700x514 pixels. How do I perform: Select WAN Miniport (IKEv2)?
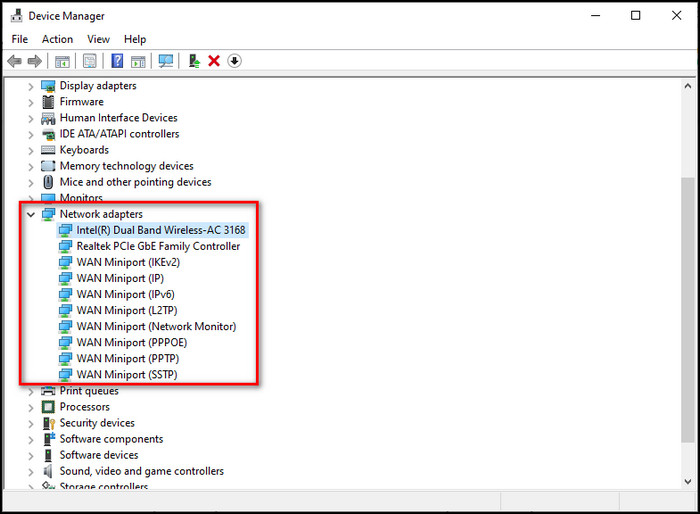[128, 262]
